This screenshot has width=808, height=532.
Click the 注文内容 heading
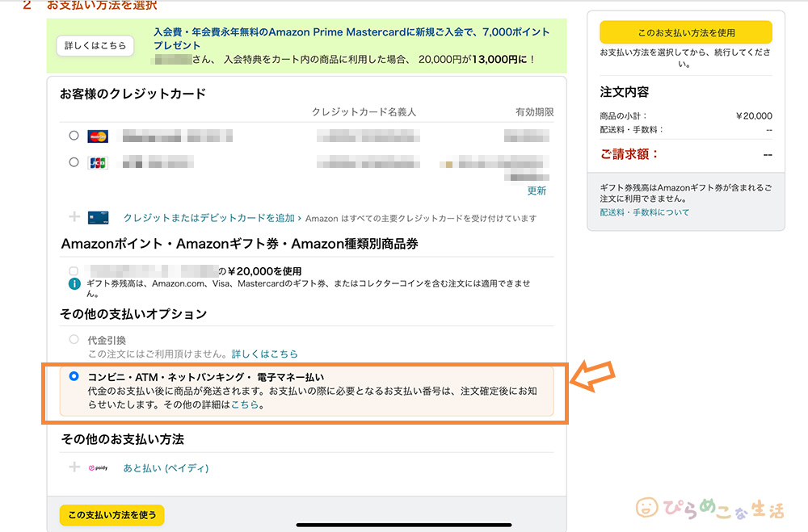click(x=624, y=92)
